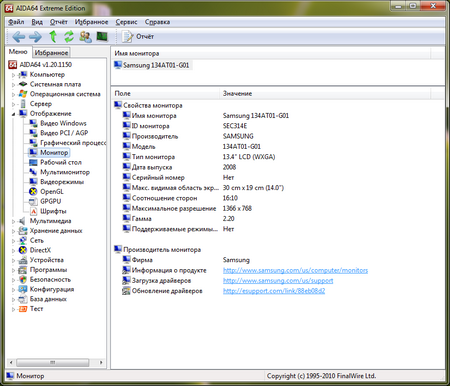Click the Системная плата icon
The width and height of the screenshot is (450, 386).
(x=23, y=84)
